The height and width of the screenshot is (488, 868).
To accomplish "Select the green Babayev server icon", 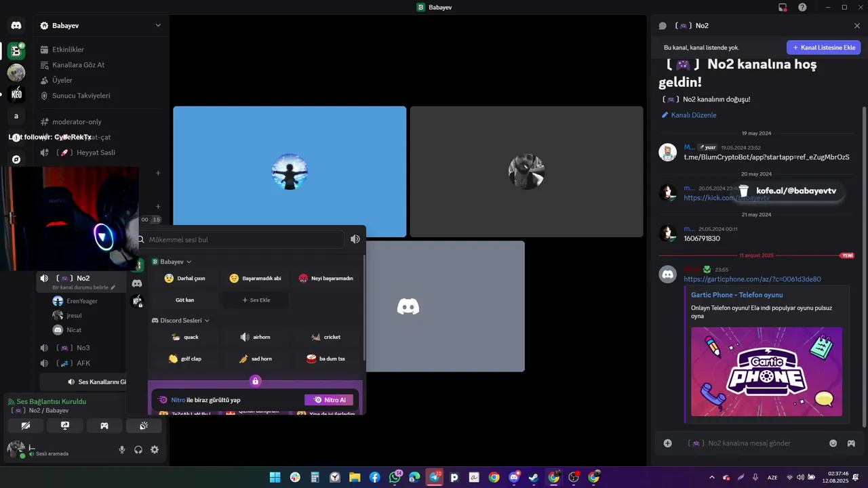I will (16, 51).
